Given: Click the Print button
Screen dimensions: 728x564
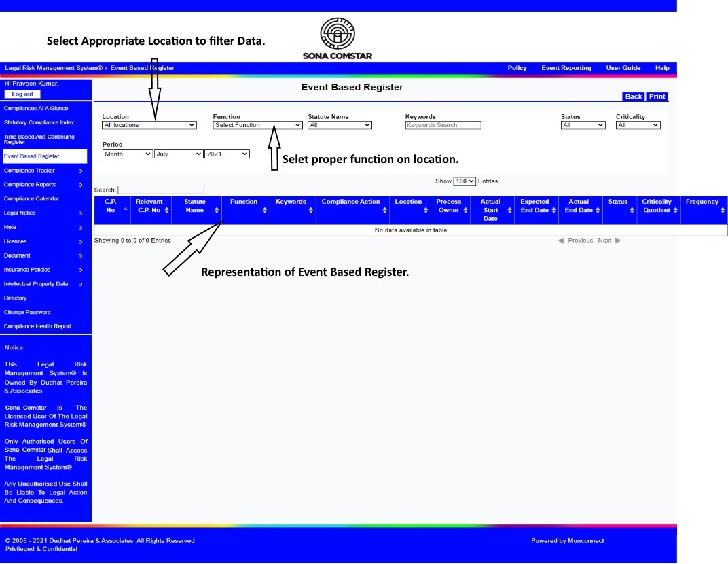Looking at the screenshot, I should click(x=656, y=96).
